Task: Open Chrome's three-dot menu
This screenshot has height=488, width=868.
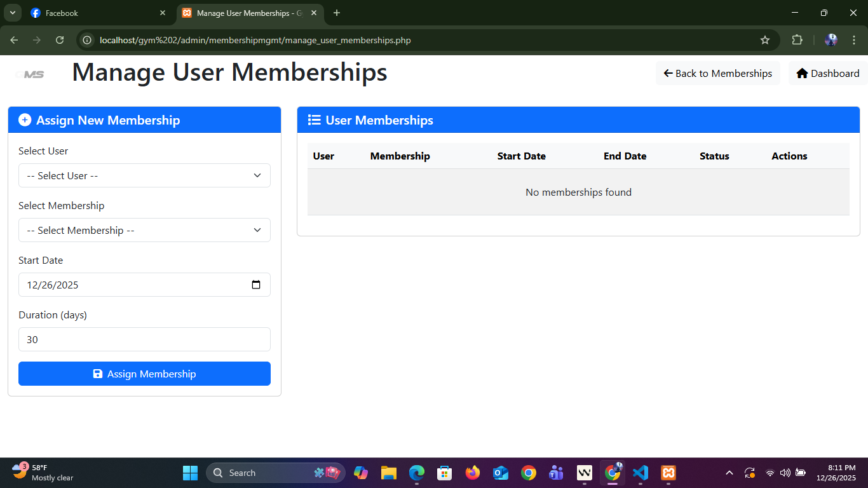Action: (x=853, y=40)
